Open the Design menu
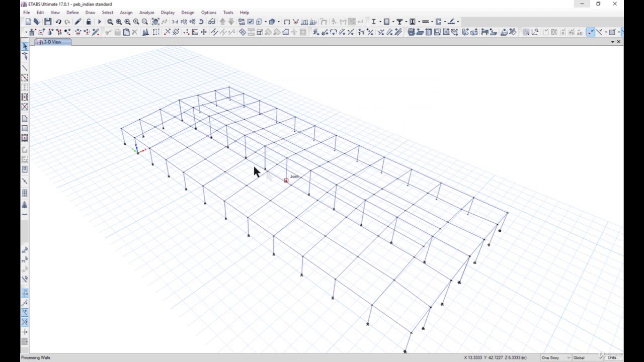Screen dimensions: 644x362 point(188,12)
